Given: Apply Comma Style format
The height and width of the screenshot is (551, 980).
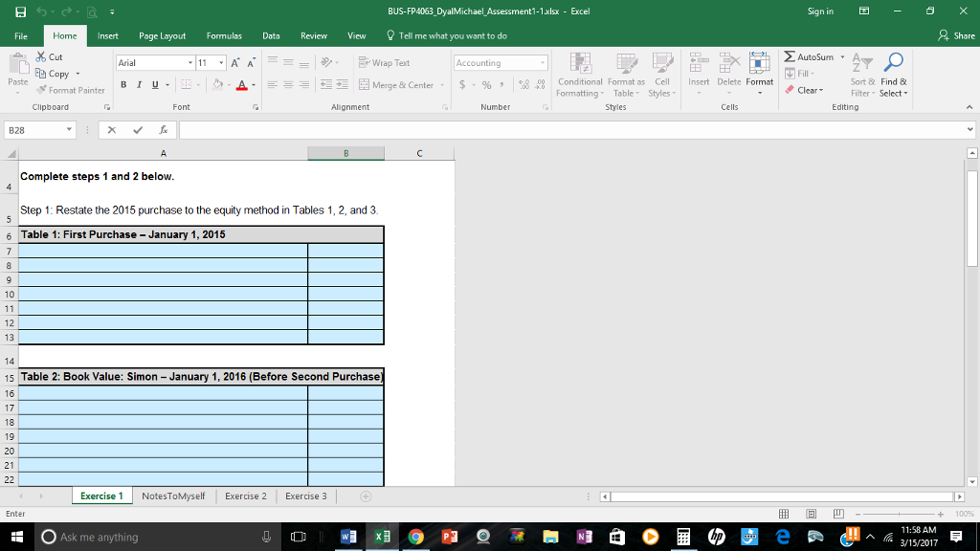Looking at the screenshot, I should click(x=501, y=85).
